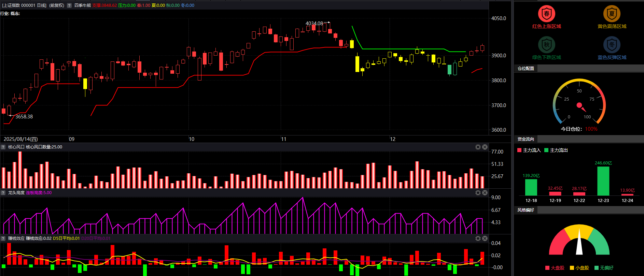Click the 春:1.00 indicator value

click(143, 5)
